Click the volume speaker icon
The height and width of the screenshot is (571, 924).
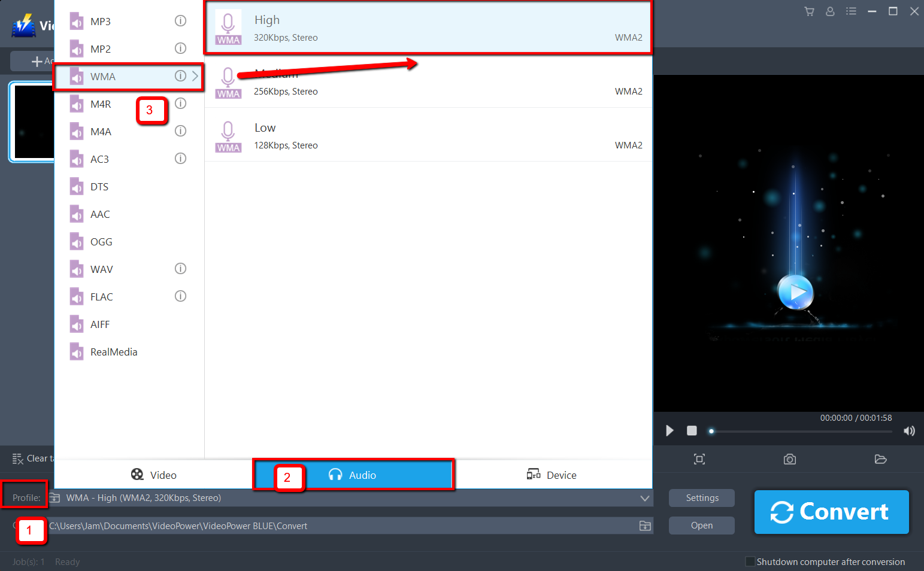coord(909,430)
